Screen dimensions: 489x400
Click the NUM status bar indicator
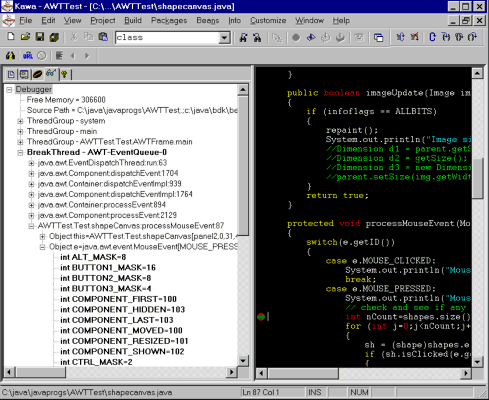(x=359, y=392)
